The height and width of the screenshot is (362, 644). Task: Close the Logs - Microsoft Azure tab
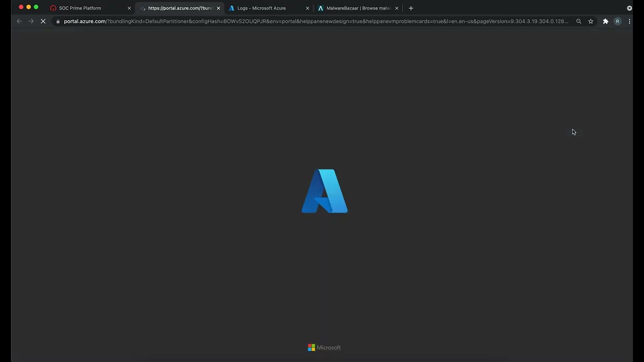[307, 8]
